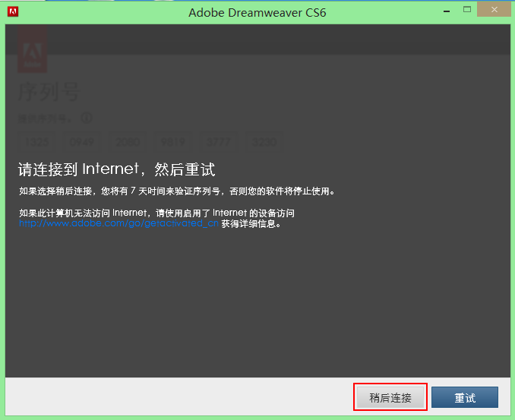The width and height of the screenshot is (515, 420).
Task: Close the Adobe Dreamweaver CS6 dialog
Action: click(x=494, y=10)
